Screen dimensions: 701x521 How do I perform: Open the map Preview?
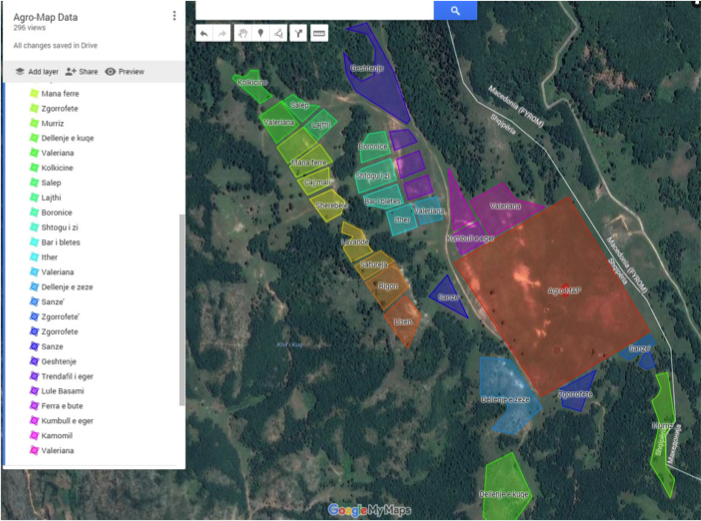pyautogui.click(x=124, y=72)
